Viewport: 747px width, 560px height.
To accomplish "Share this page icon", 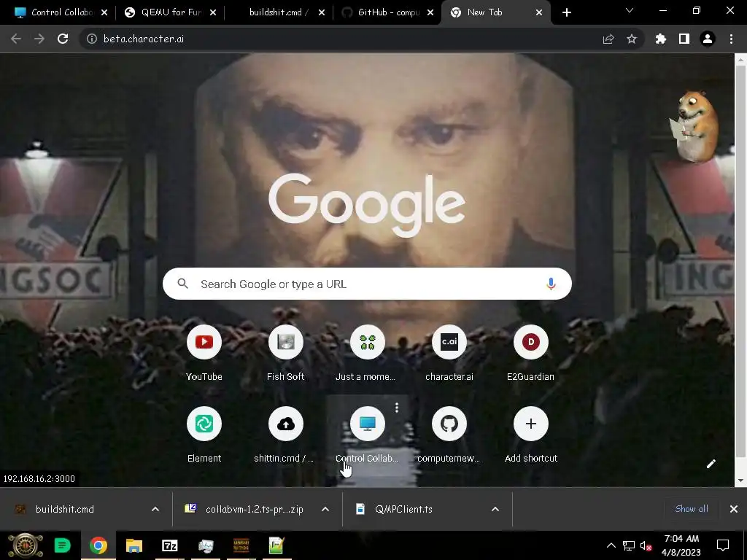I will tap(608, 39).
